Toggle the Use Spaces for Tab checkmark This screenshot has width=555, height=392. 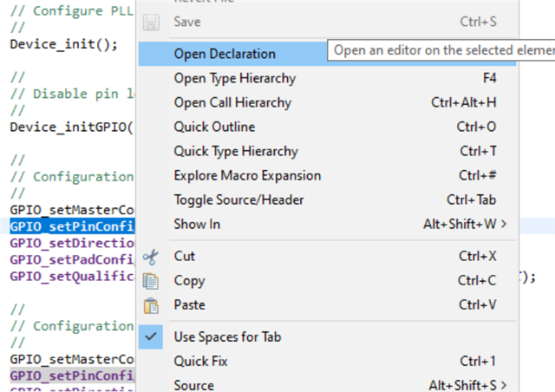click(x=152, y=336)
